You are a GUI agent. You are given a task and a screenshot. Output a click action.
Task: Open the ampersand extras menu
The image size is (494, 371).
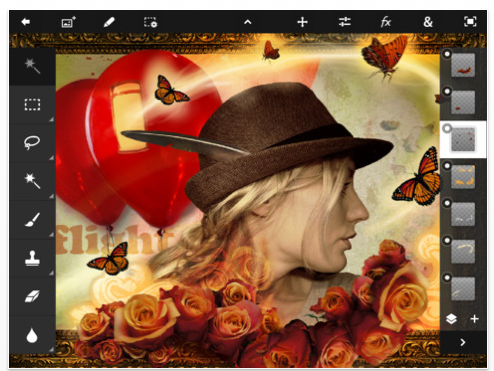click(428, 22)
